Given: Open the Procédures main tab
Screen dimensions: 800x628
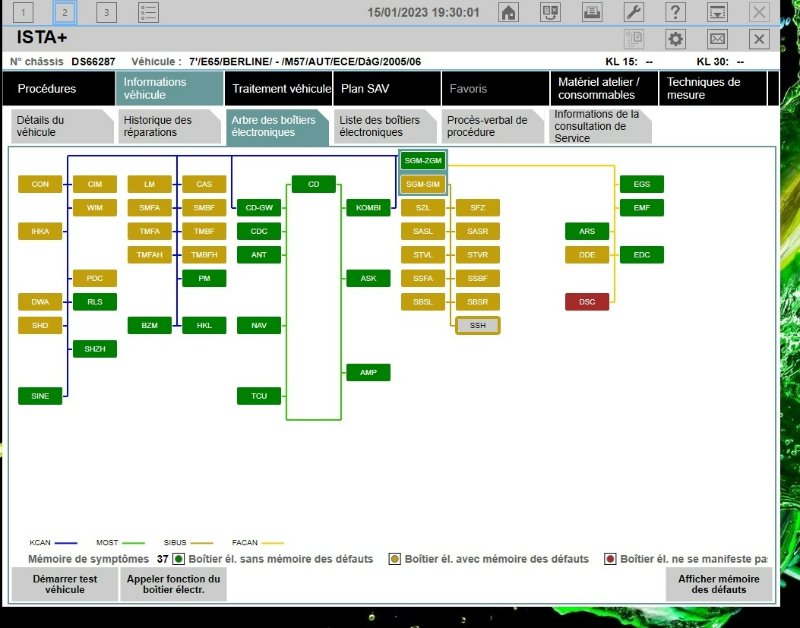Looking at the screenshot, I should click(59, 88).
